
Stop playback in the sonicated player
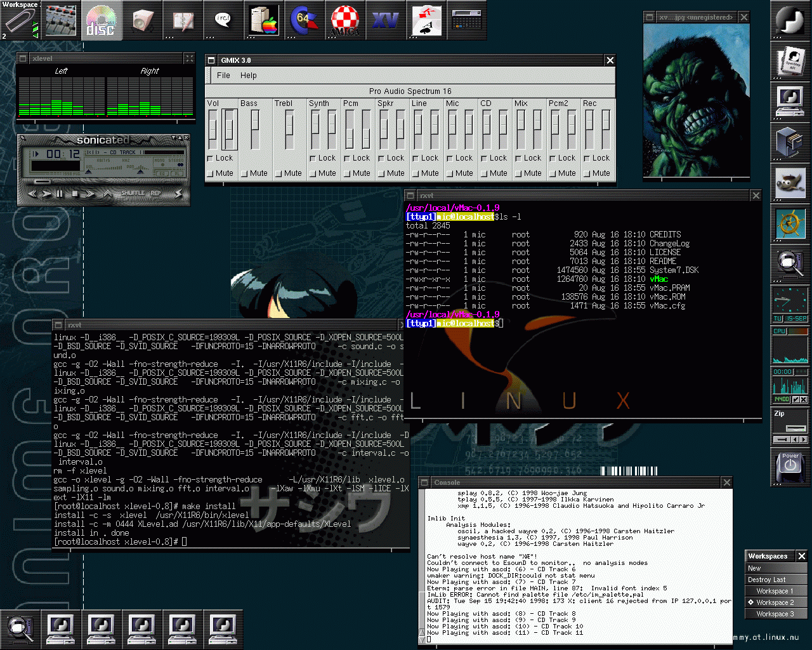point(75,194)
